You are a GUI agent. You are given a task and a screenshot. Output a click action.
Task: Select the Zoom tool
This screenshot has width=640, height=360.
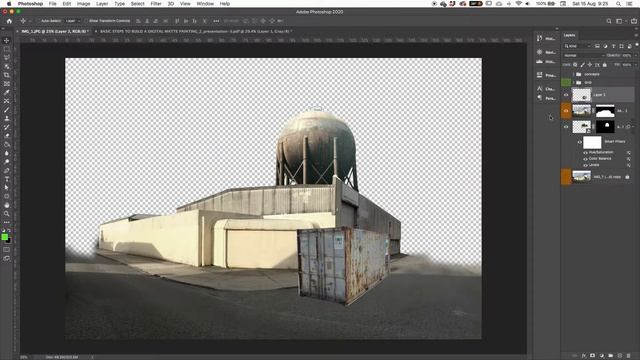tap(7, 213)
